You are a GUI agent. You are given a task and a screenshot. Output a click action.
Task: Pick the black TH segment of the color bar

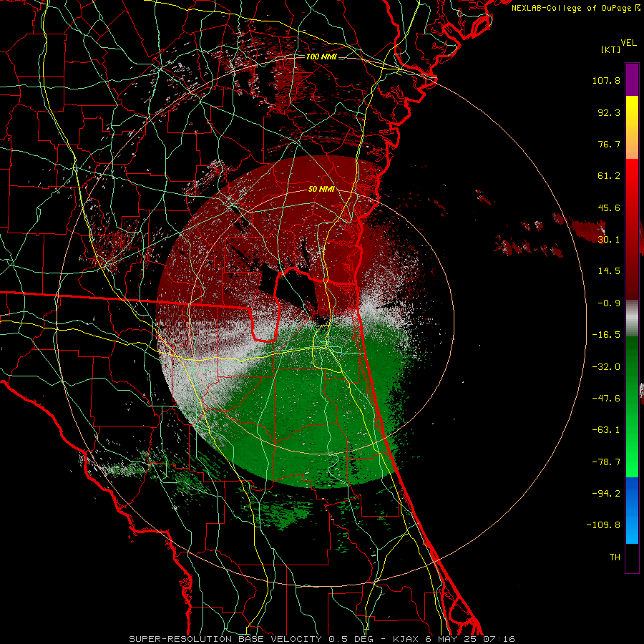[x=632, y=557]
